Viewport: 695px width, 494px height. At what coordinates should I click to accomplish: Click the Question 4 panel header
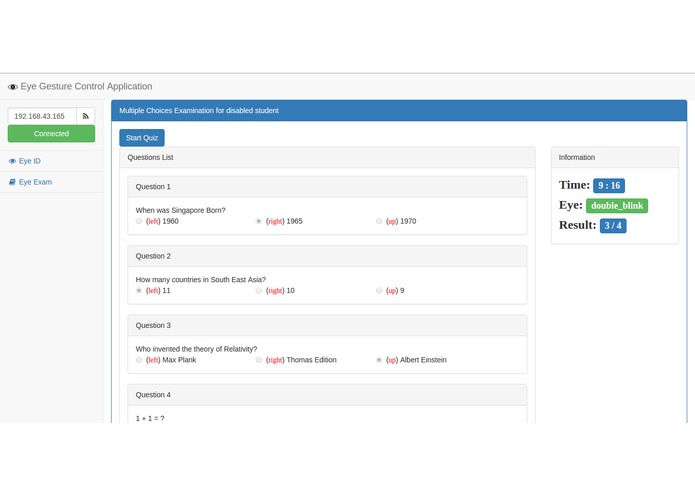coord(327,395)
